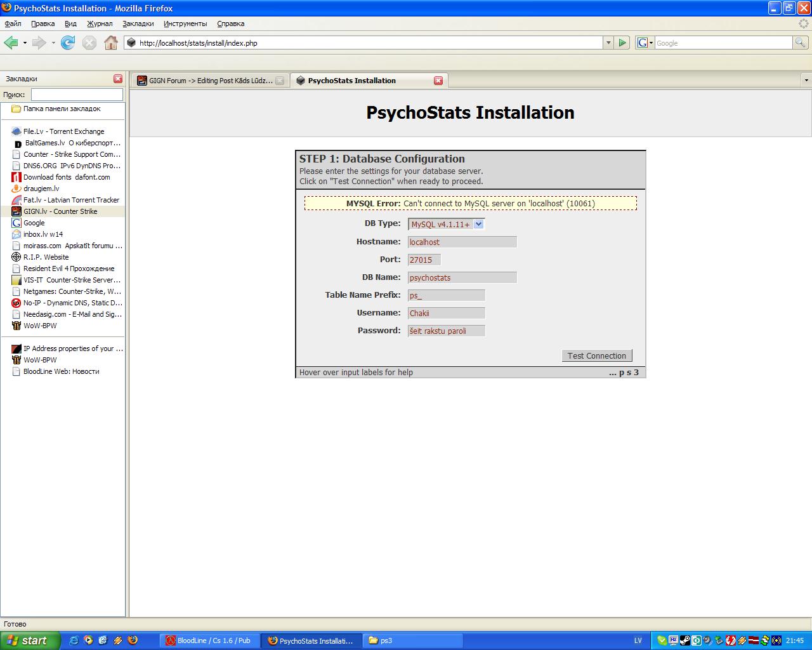Click the taskbar clock 21:45
This screenshot has width=812, height=650.
click(x=795, y=640)
